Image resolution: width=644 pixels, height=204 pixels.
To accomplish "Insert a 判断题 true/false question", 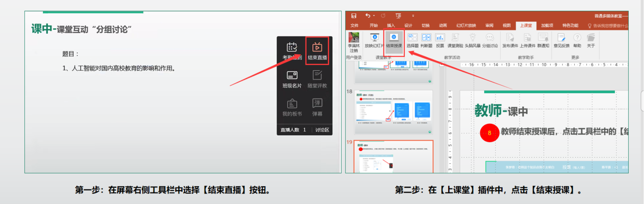I will pos(426,41).
